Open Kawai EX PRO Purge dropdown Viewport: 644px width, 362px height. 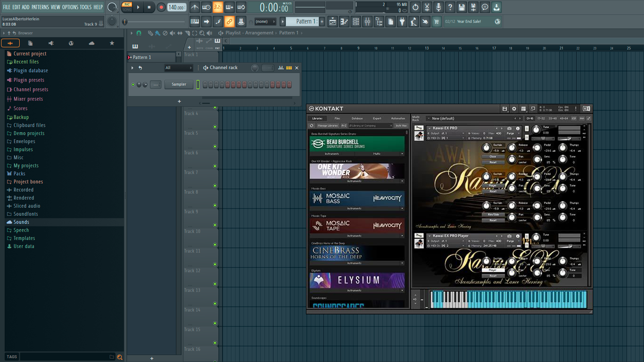[x=513, y=133]
